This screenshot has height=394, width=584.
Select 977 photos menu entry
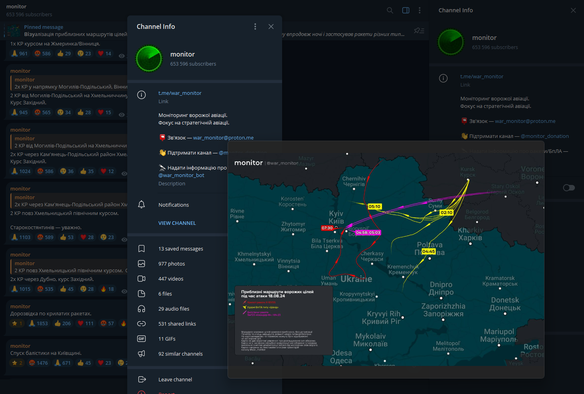[177, 264]
